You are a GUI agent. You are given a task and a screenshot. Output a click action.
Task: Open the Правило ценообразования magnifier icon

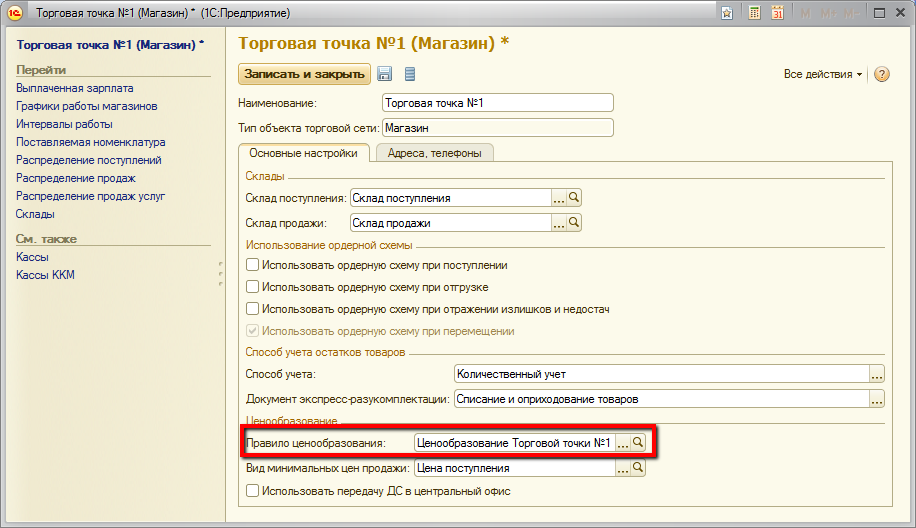pyautogui.click(x=638, y=442)
